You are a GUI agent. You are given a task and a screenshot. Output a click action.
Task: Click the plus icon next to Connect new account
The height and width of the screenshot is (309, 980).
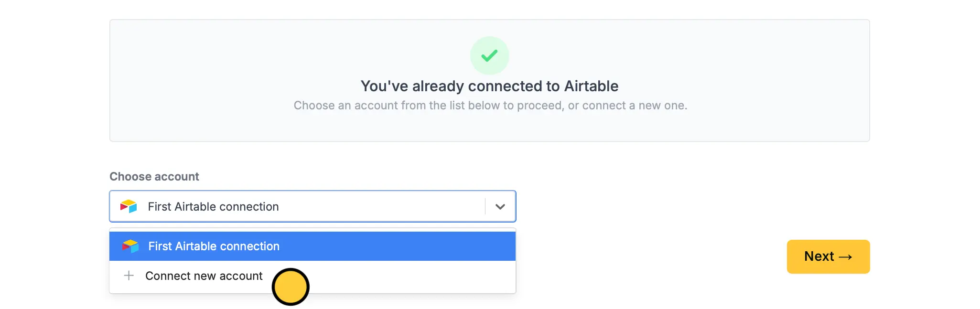click(x=129, y=276)
